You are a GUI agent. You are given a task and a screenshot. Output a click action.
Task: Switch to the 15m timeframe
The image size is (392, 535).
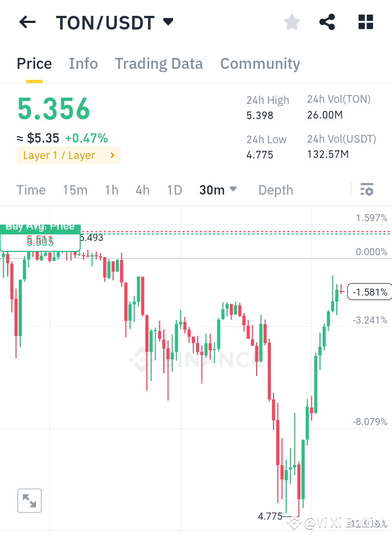pos(75,190)
